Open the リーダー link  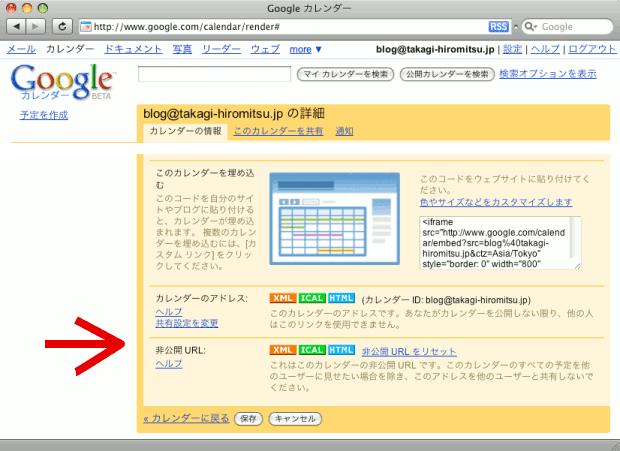(x=221, y=49)
